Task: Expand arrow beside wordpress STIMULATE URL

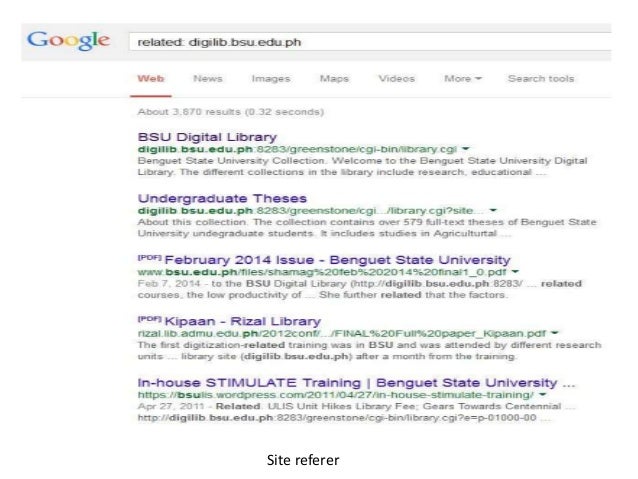Action: pos(542,394)
